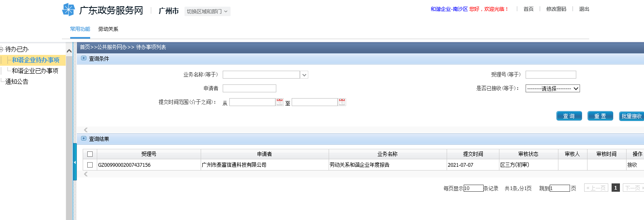644x220 pixels.
Task: Focus the 申请者 input field
Action: click(x=249, y=88)
